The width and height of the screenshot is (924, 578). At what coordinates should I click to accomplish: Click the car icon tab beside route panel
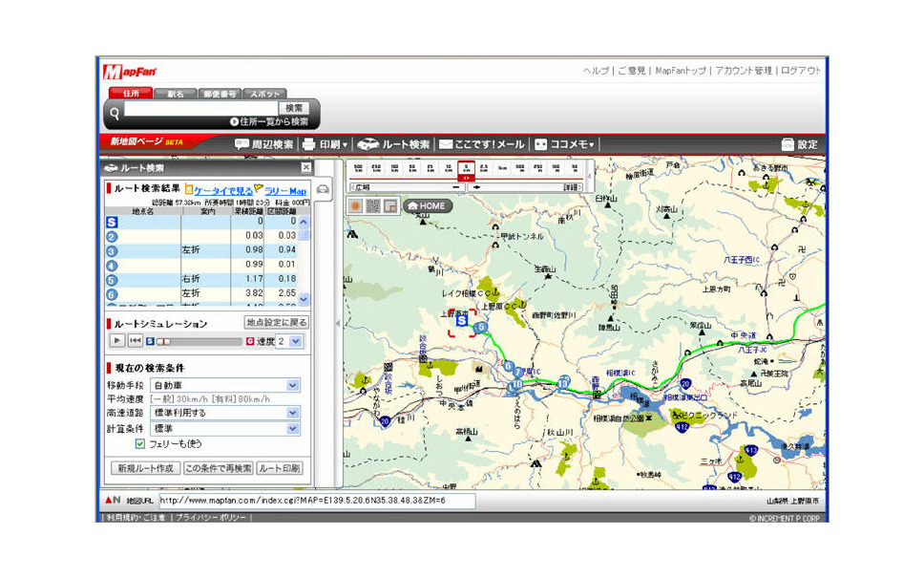(x=323, y=189)
